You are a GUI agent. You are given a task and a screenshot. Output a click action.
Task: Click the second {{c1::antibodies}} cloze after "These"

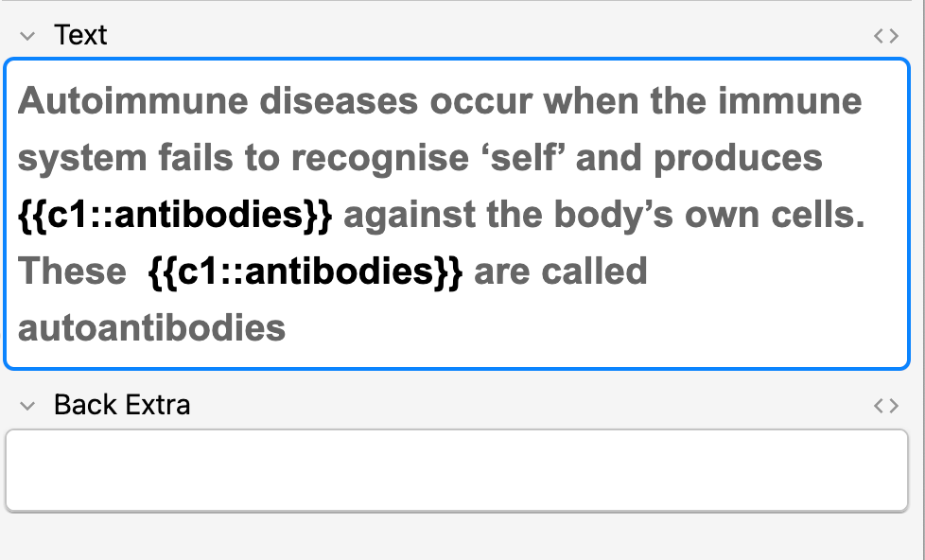305,271
